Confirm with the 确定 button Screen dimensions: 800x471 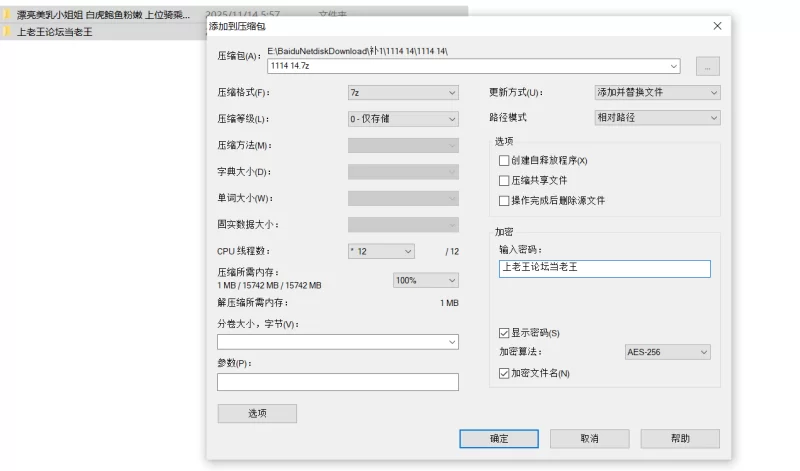pos(499,439)
